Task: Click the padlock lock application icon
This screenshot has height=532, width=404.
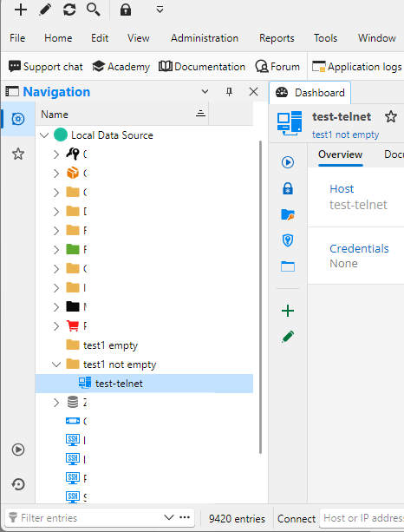Action: (126, 10)
